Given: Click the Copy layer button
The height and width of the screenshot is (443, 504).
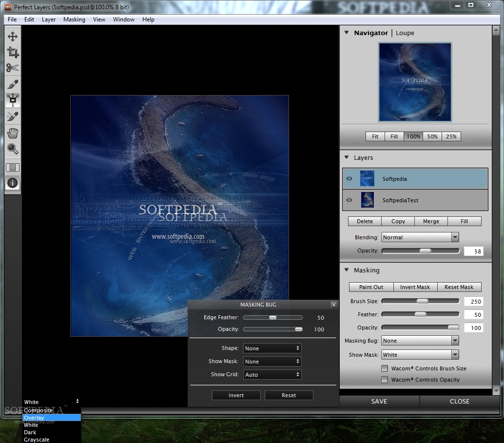Looking at the screenshot, I should coord(398,221).
